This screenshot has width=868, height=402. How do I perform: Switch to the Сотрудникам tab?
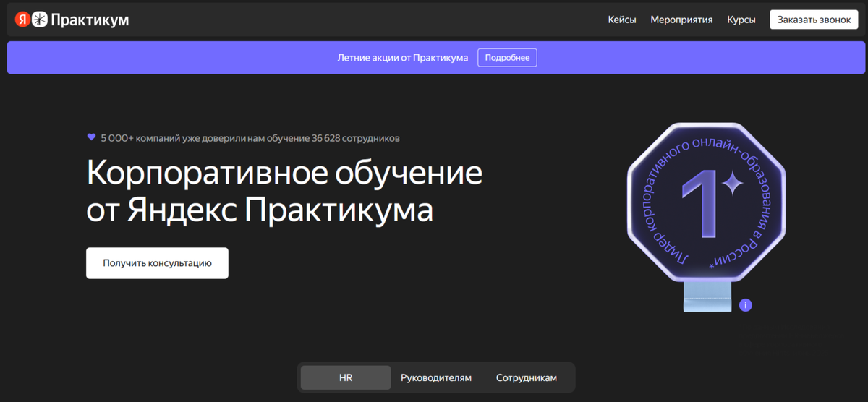click(527, 377)
